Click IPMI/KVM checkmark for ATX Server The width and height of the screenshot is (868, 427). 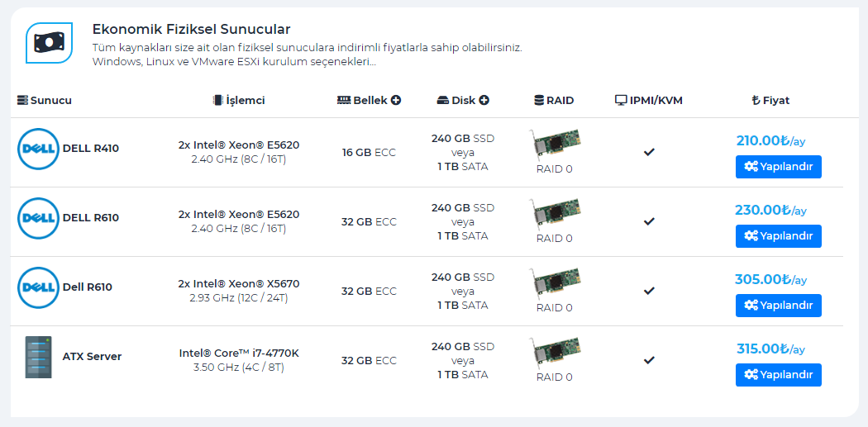click(x=649, y=361)
